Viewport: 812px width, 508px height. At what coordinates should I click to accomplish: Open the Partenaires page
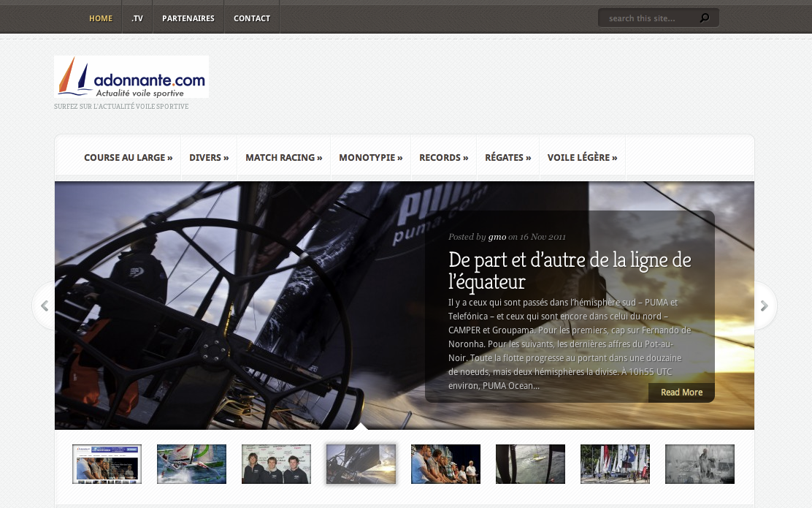pyautogui.click(x=188, y=18)
